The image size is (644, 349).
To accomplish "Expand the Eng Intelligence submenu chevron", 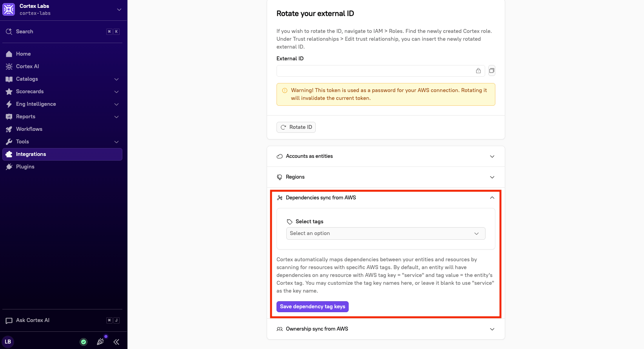I will [116, 104].
